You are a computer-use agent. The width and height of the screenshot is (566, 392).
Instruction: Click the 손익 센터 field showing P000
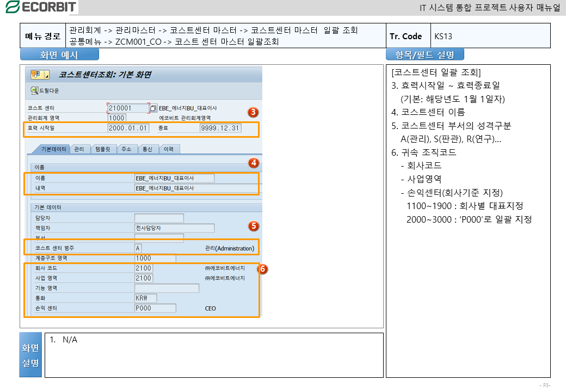coord(155,308)
